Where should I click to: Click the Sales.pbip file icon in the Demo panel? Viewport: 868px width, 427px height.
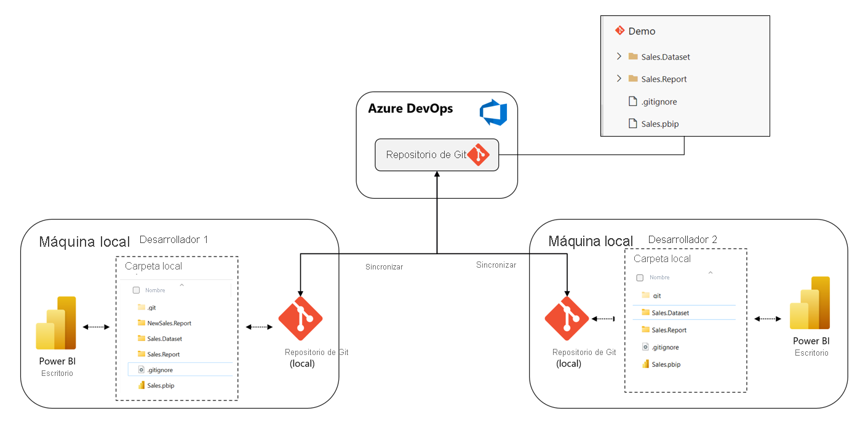click(x=632, y=124)
